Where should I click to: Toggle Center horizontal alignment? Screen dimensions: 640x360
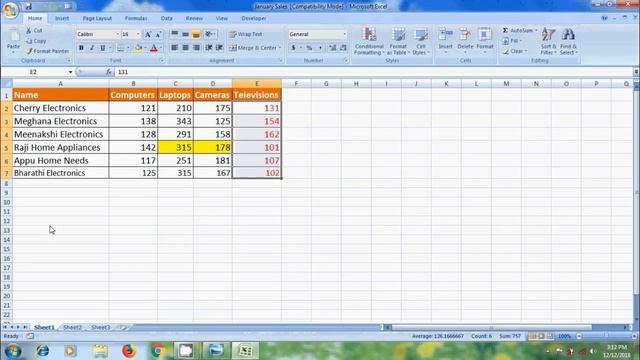pyautogui.click(x=185, y=48)
